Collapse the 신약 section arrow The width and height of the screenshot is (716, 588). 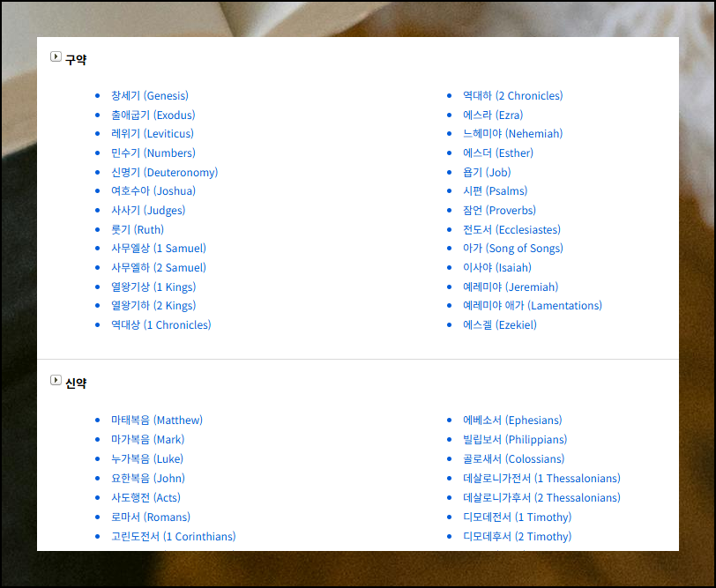(x=56, y=380)
